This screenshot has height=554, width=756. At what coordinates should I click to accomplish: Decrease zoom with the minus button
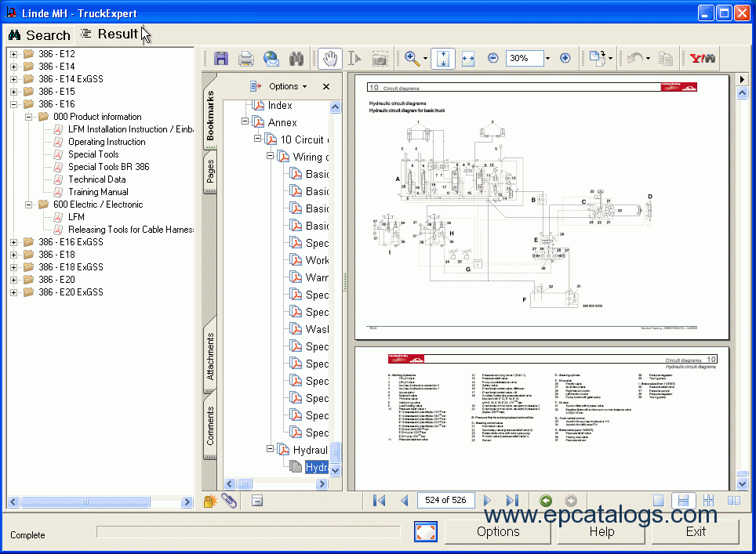coord(492,58)
